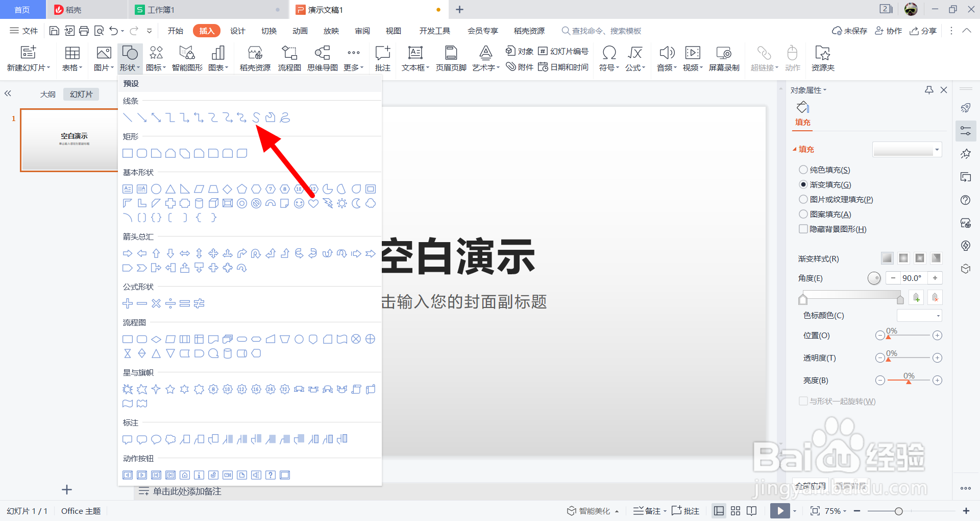Toggle hide background graphics checkbox
Screen dimensions: 980x521
pyautogui.click(x=803, y=229)
